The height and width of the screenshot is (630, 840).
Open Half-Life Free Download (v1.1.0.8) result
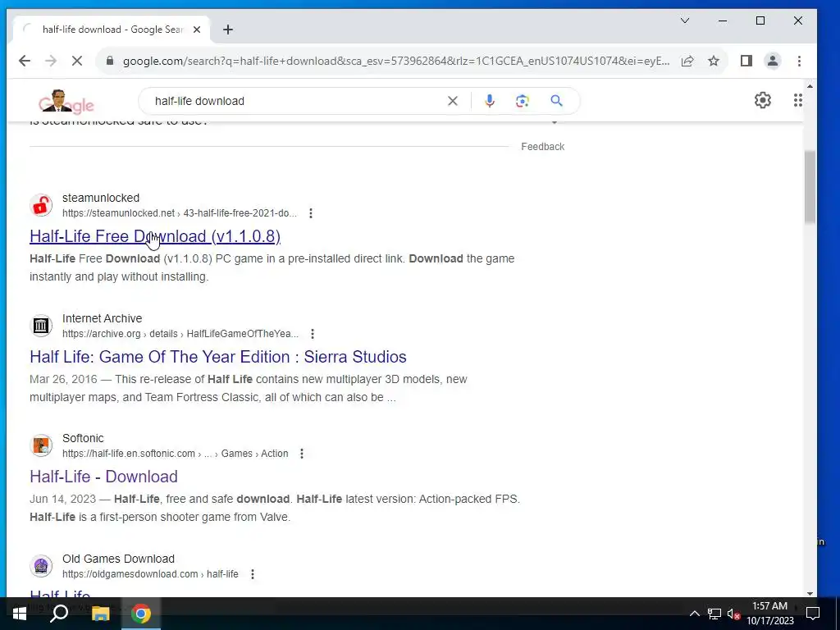tap(155, 236)
